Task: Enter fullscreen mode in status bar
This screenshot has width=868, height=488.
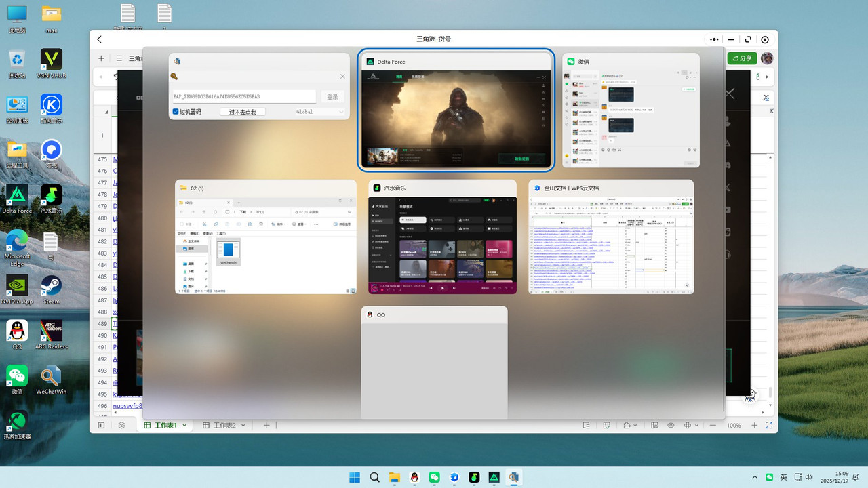Action: pos(769,425)
